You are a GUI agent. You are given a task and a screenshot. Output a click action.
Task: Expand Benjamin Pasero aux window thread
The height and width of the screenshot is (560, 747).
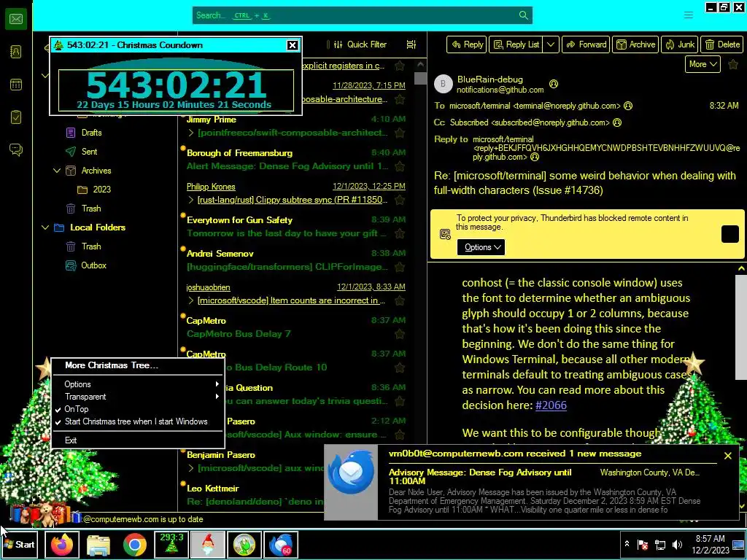(191, 468)
